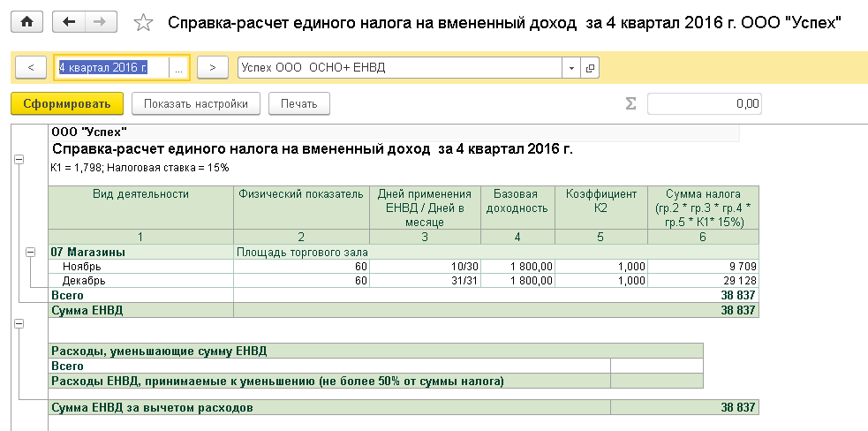The width and height of the screenshot is (868, 431).
Task: Go to the home page icon
Action: [26, 22]
